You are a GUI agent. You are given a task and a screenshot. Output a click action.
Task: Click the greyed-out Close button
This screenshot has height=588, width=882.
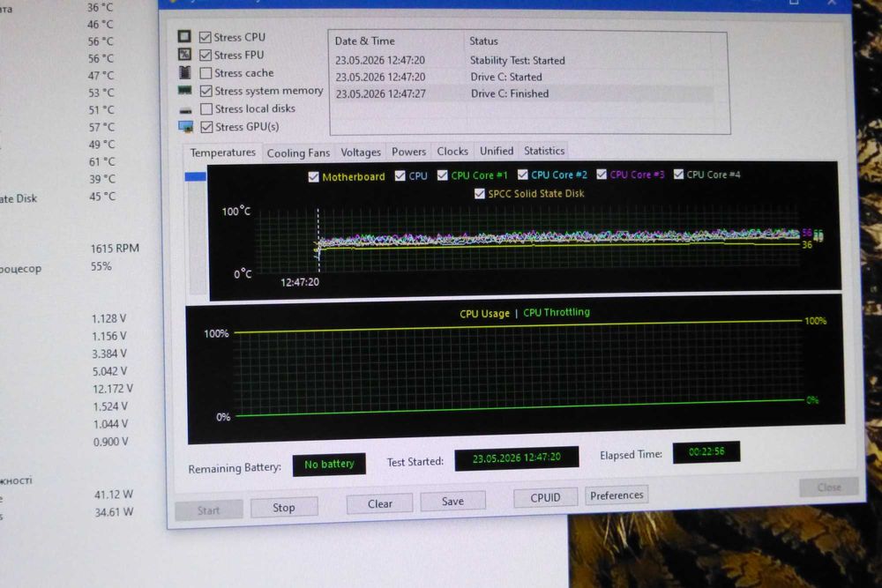coord(829,488)
